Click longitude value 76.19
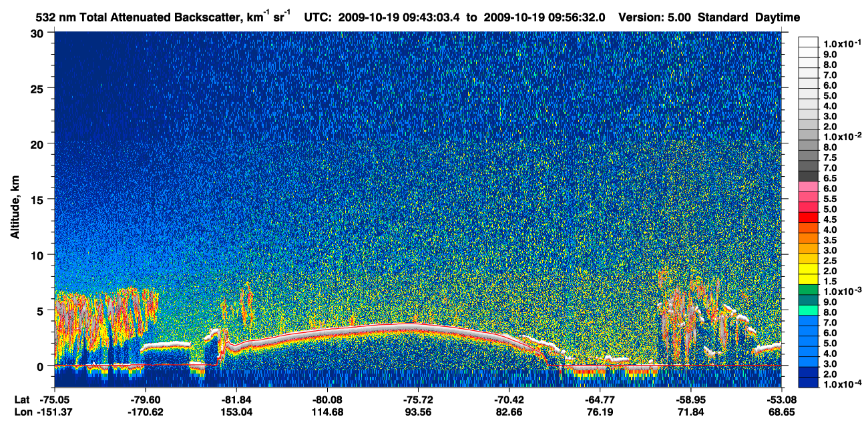Screen dimensions: 868x445 click(600, 412)
